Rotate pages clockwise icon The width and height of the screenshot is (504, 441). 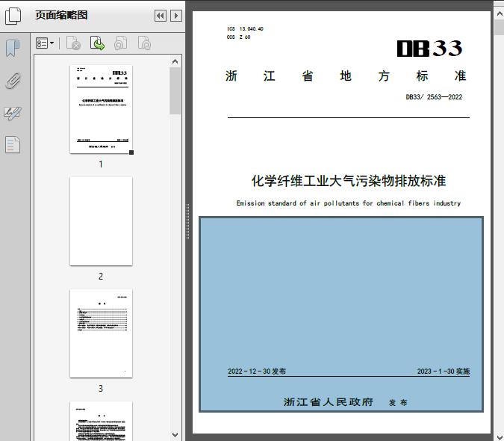144,43
